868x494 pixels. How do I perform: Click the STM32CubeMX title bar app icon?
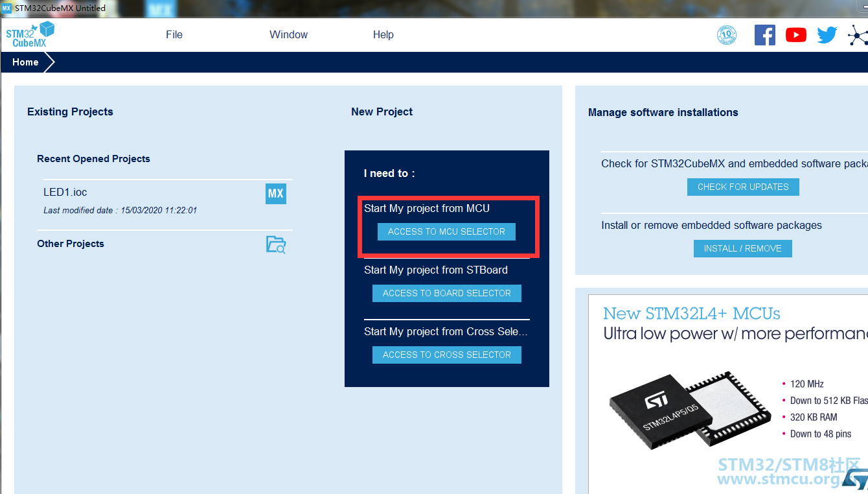click(7, 8)
